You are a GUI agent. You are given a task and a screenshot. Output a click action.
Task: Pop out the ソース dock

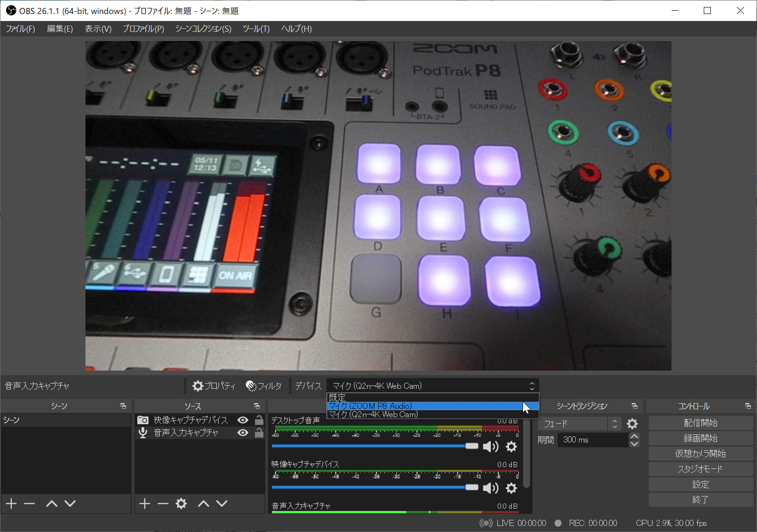tap(257, 406)
